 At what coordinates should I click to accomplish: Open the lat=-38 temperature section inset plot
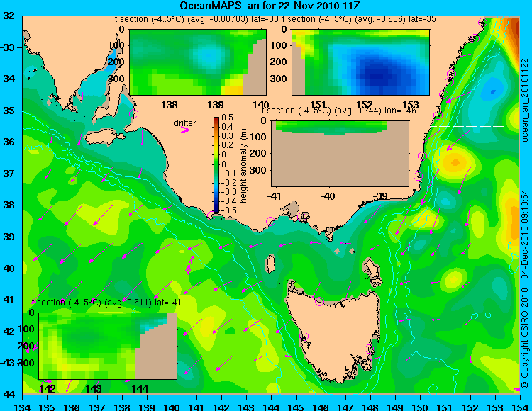tap(198, 62)
